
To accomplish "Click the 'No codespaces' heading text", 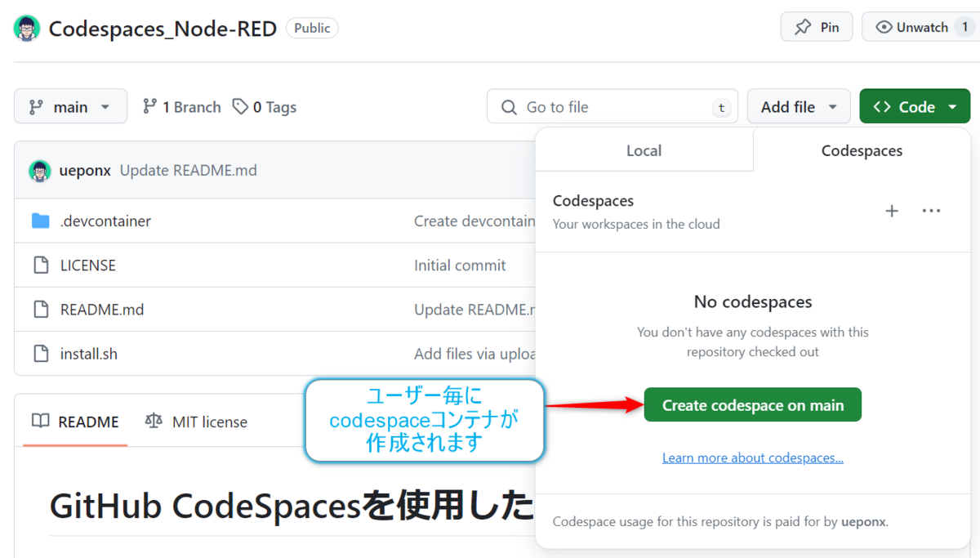I will pyautogui.click(x=753, y=301).
